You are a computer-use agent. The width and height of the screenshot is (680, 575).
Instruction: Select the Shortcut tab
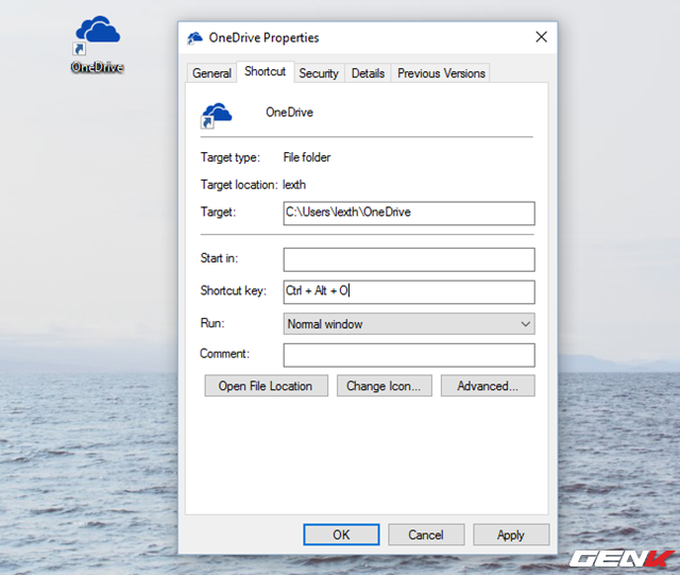pos(265,72)
